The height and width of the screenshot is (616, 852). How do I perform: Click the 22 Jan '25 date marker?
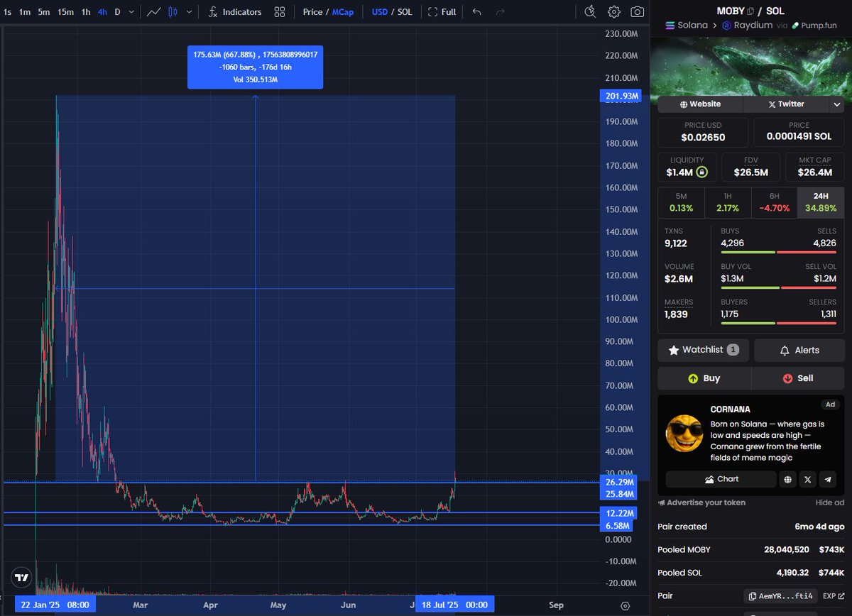[x=55, y=605]
